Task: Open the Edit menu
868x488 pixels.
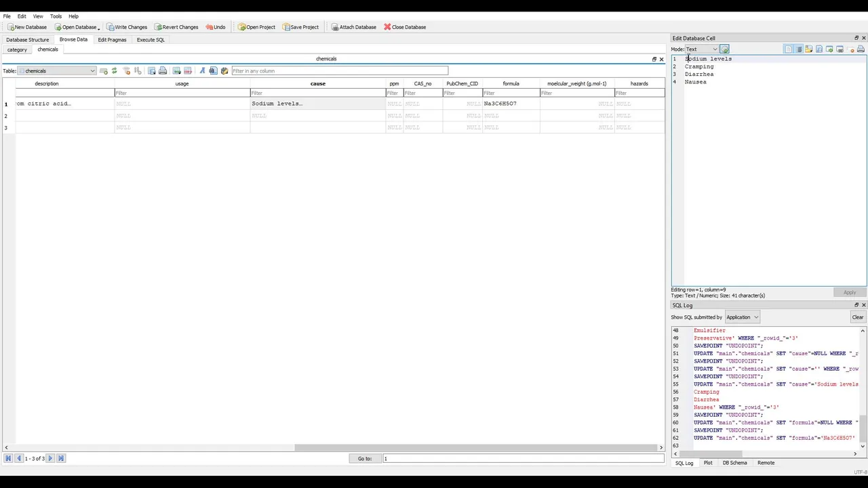Action: (x=22, y=16)
